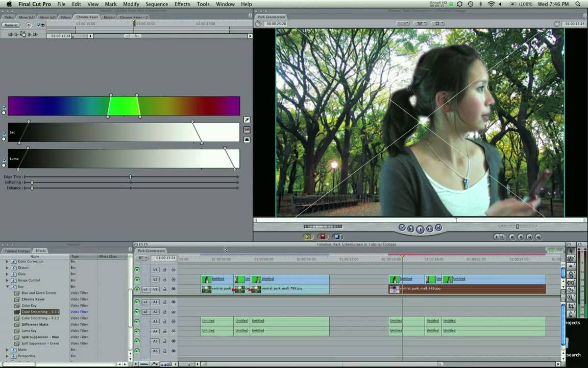Expand the Image Control bin
Screen dimensions: 588x368
tap(7, 281)
